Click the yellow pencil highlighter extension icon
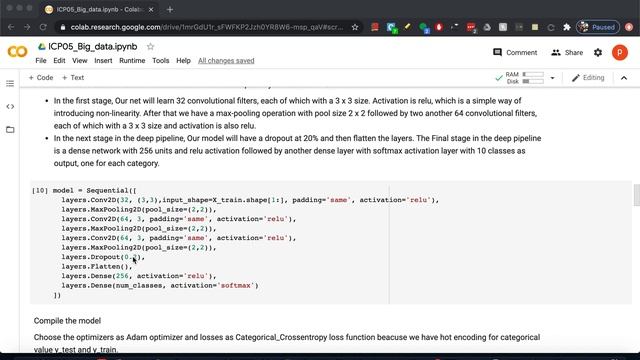The height and width of the screenshot is (360, 640). (407, 27)
